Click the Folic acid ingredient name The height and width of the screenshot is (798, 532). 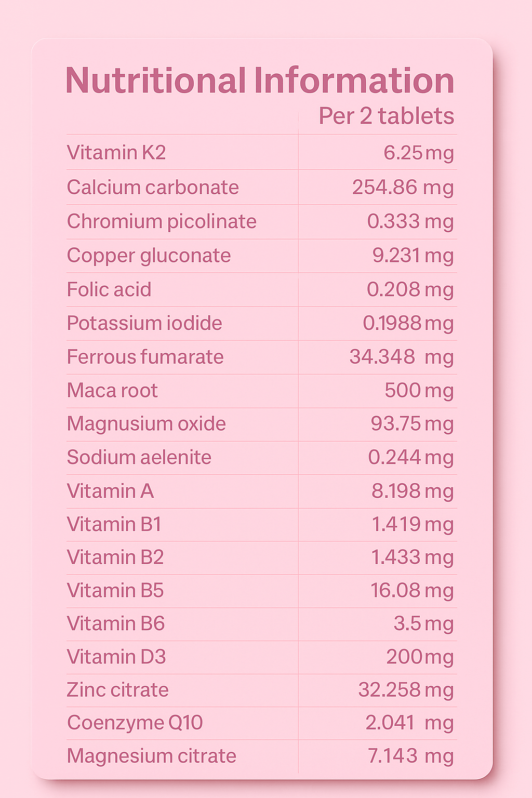click(x=109, y=289)
